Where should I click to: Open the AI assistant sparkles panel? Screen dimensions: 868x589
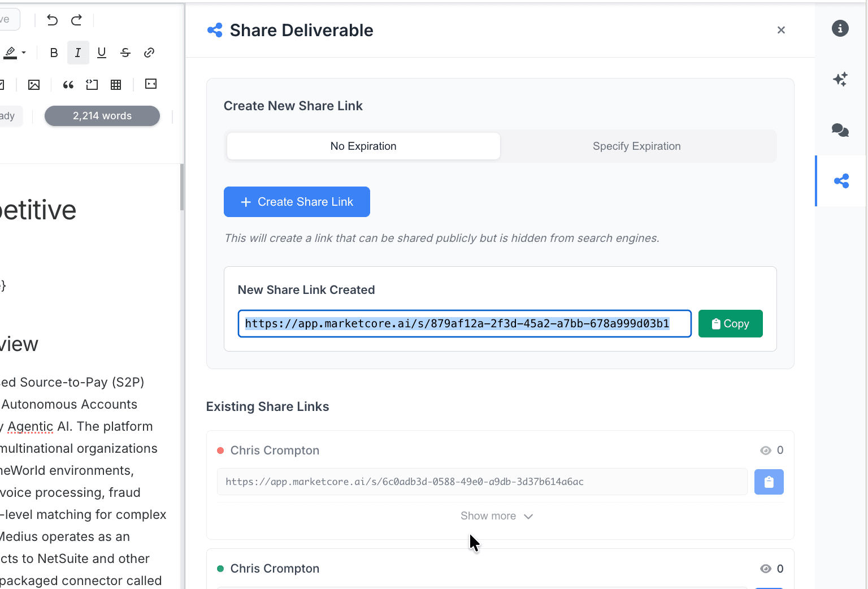840,79
